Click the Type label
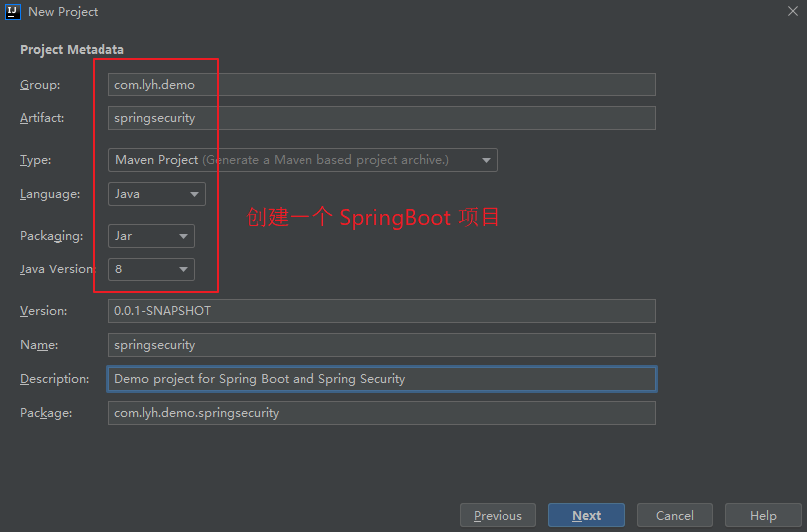The width and height of the screenshot is (807, 532). (35, 160)
